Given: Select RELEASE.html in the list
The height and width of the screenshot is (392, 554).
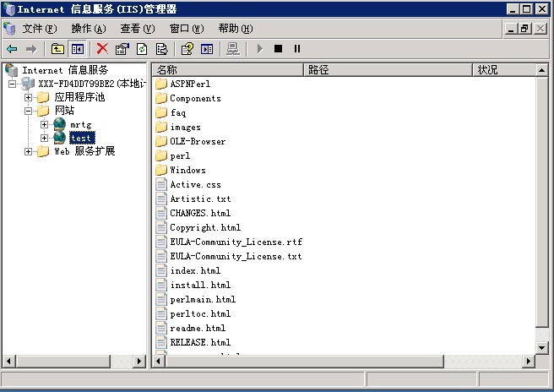Looking at the screenshot, I should point(200,342).
